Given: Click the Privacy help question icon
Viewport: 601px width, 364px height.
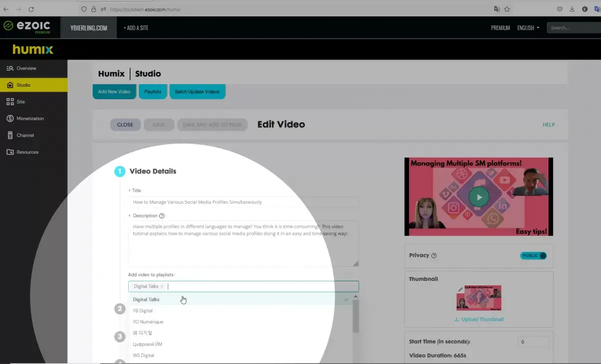Looking at the screenshot, I should pyautogui.click(x=434, y=255).
